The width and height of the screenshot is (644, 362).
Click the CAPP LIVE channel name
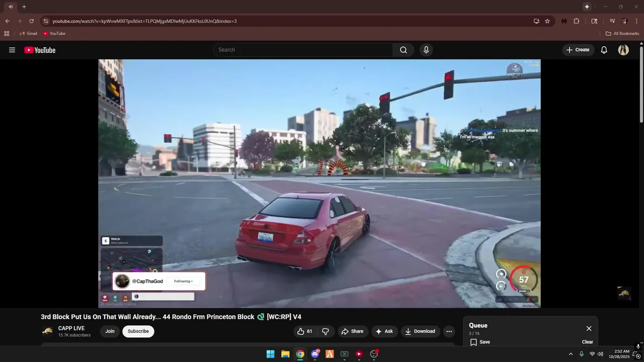pos(71,328)
